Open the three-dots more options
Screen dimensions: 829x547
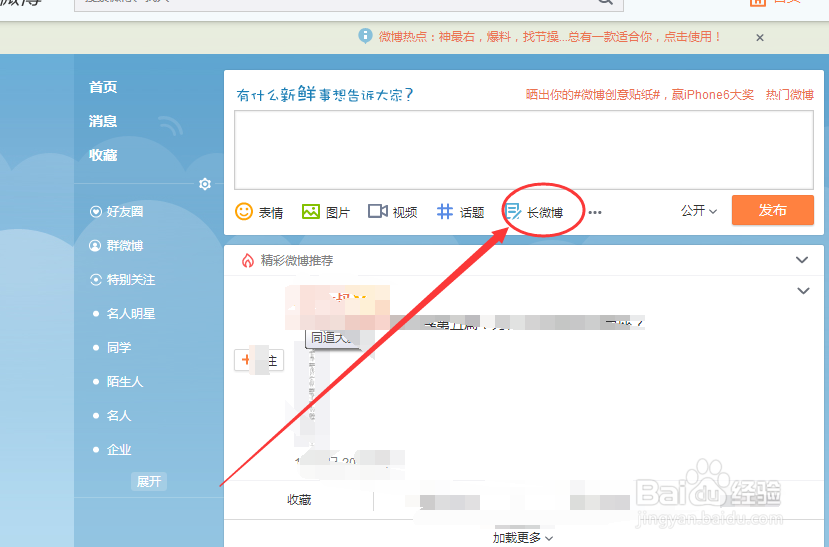pos(595,212)
